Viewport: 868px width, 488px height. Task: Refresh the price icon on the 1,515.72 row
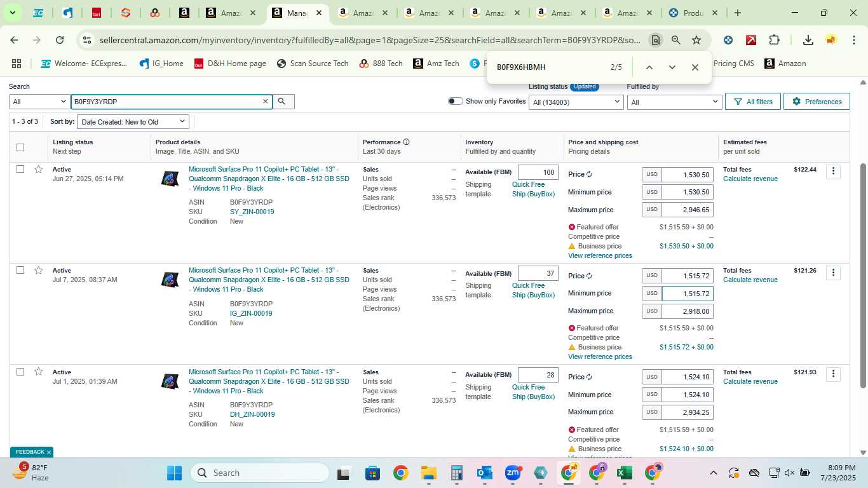[x=589, y=276]
